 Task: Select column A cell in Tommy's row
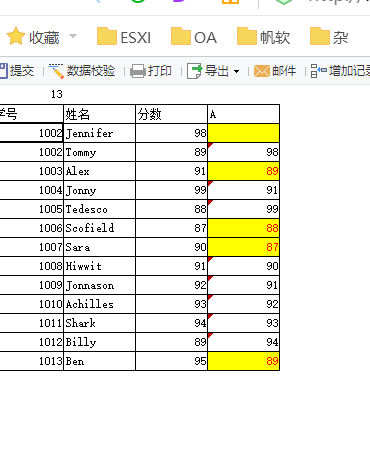(243, 152)
